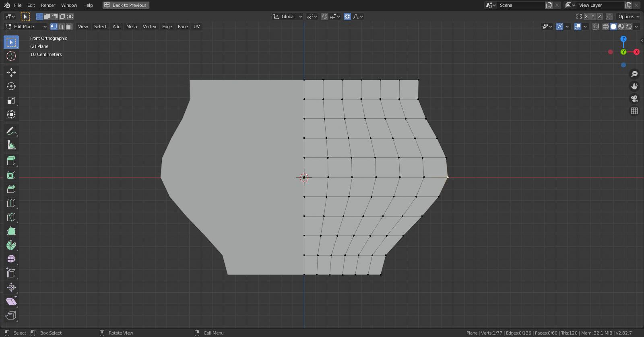The width and height of the screenshot is (644, 337).
Task: Select the Extrude Region tool
Action: coord(11,161)
